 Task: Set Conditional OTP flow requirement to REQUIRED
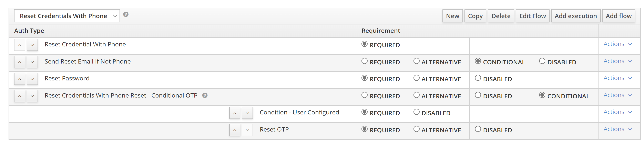[365, 95]
